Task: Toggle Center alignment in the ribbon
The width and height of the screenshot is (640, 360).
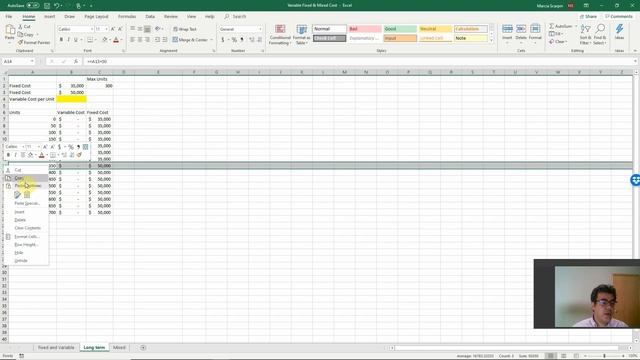Action: [x=140, y=40]
